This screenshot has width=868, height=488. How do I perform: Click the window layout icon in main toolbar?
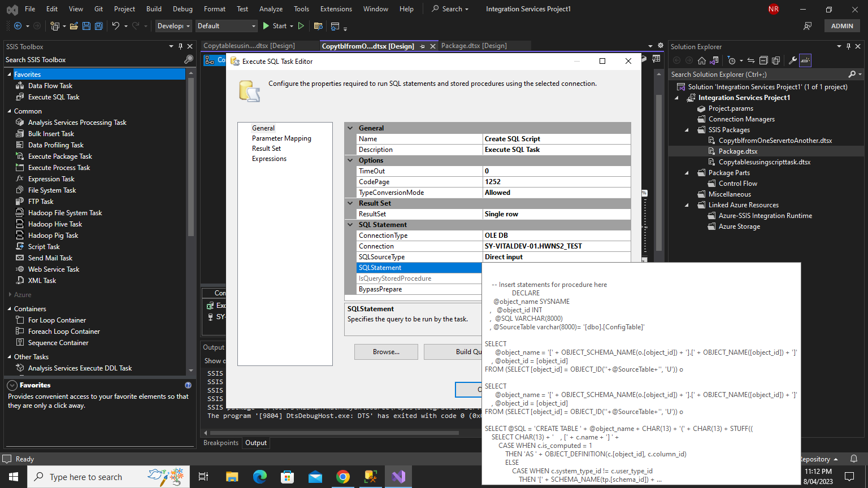tap(335, 26)
